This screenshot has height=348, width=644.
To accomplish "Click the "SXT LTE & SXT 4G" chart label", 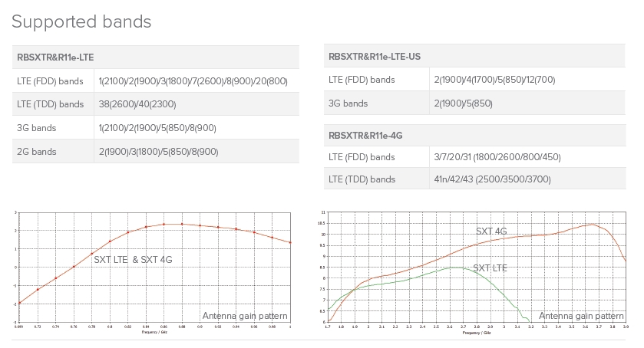I will [x=133, y=260].
